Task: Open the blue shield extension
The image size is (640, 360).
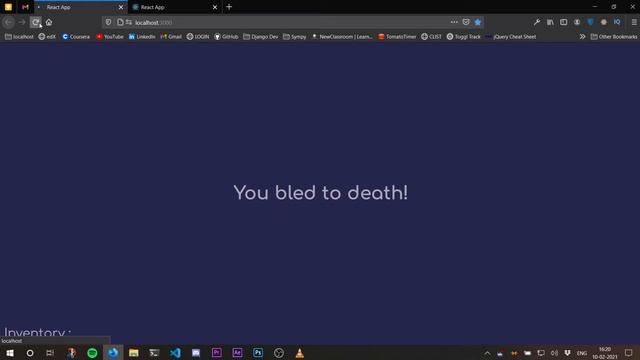Action: 590,22
